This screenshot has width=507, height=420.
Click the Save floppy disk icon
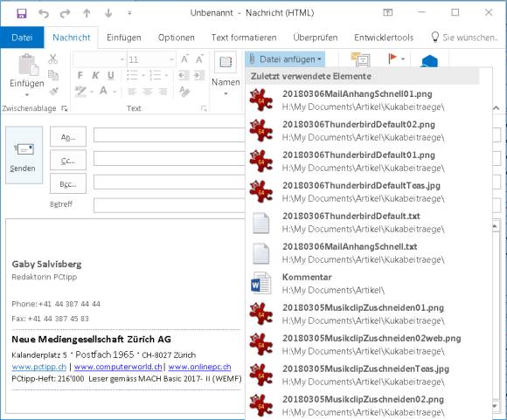(22, 13)
